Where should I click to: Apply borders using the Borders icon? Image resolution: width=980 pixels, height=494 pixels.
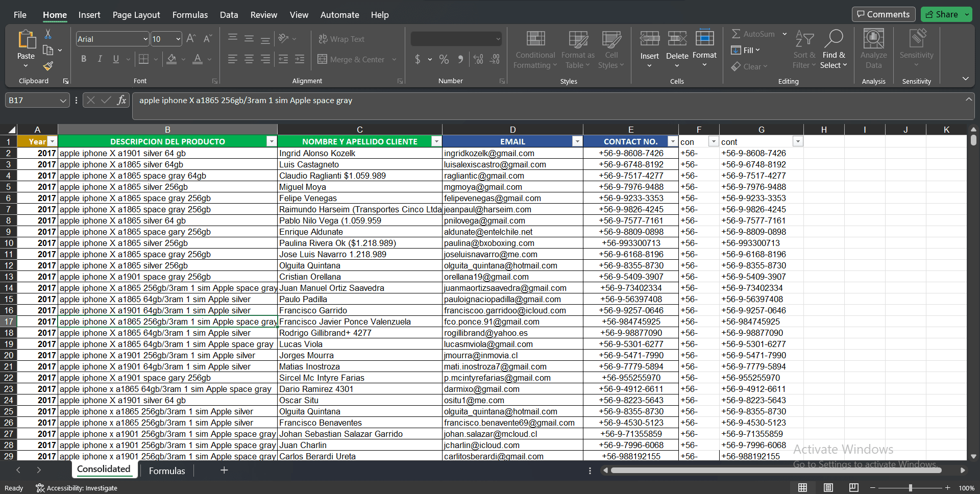144,59
